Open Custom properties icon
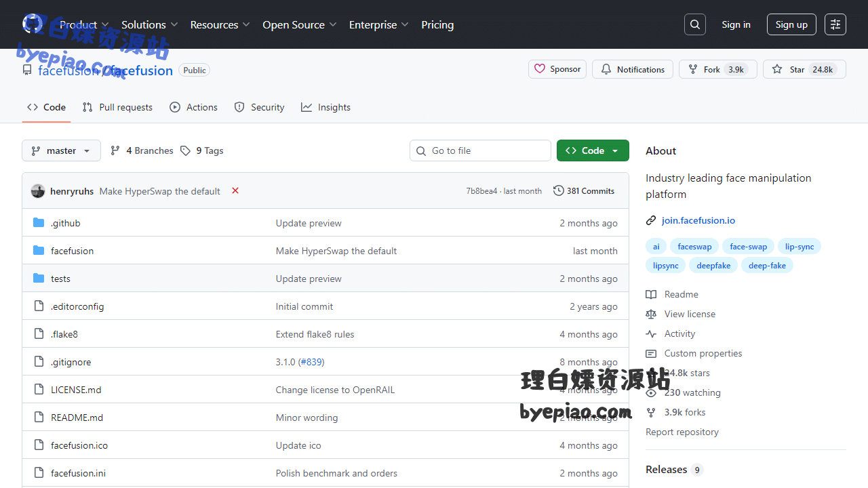Screen dimensions: 868x488 point(651,353)
